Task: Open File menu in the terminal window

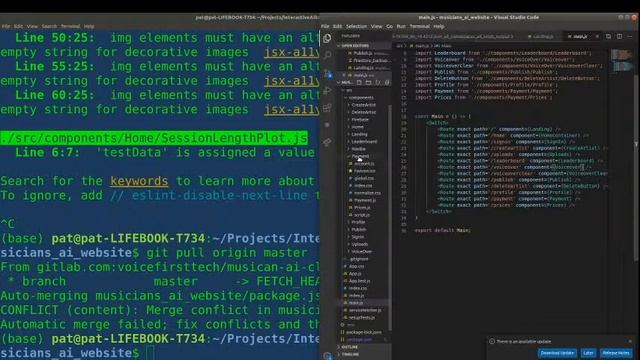Action: click(x=6, y=26)
